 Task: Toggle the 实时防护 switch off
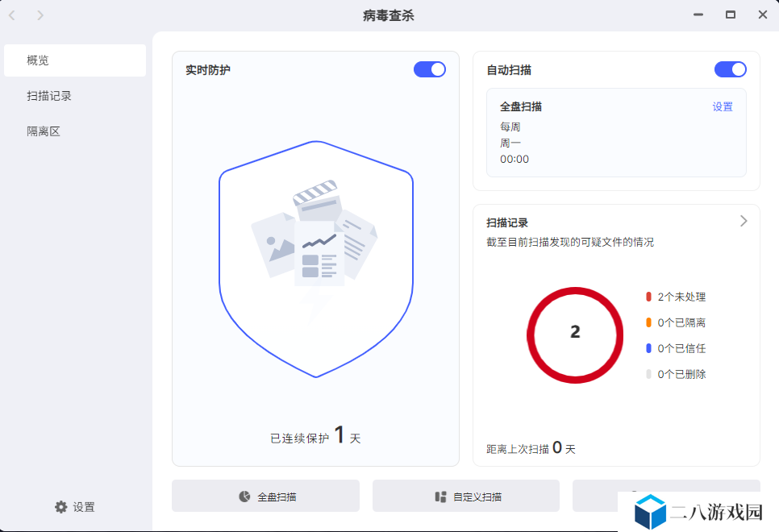click(430, 69)
